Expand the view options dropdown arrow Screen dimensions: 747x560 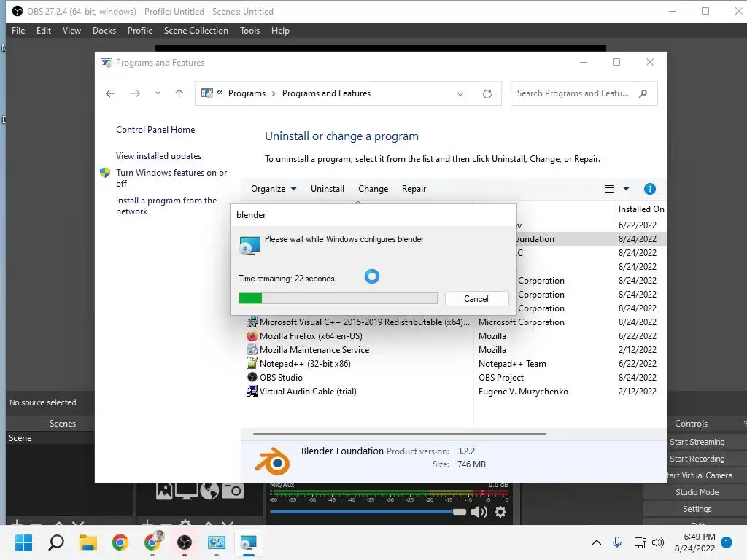pyautogui.click(x=626, y=189)
